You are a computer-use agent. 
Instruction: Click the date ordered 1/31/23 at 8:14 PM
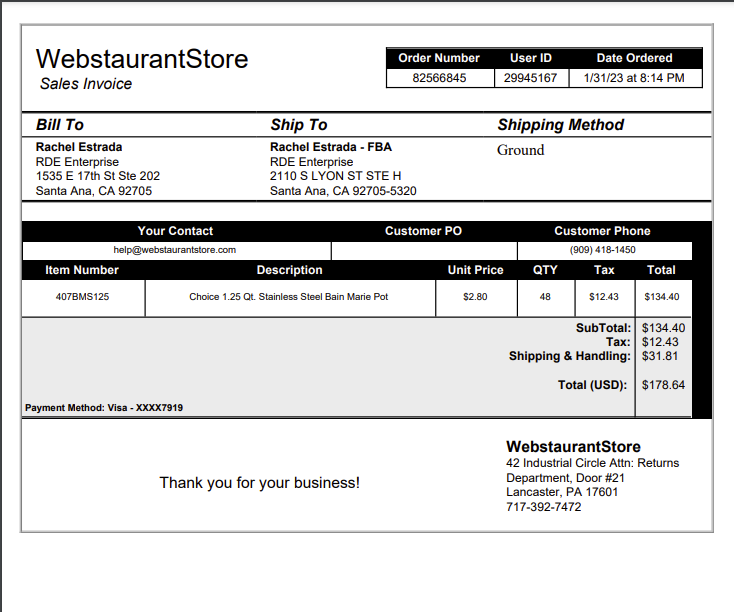tap(634, 78)
